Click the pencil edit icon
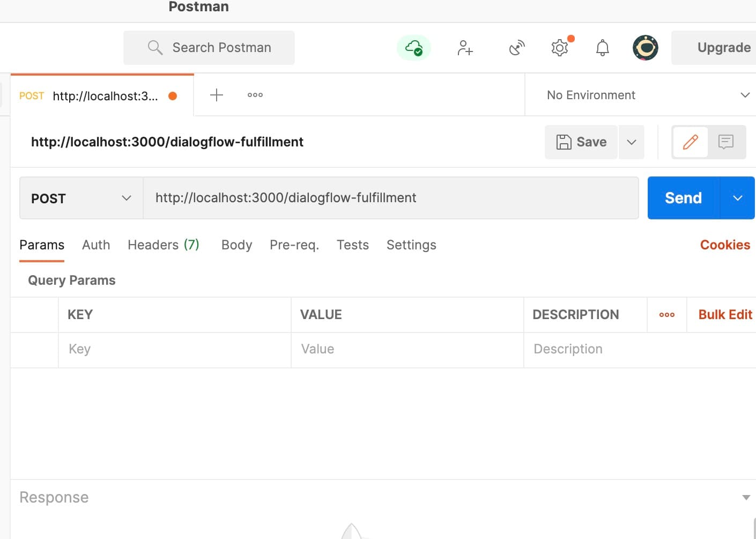Viewport: 756px width, 539px height. click(x=691, y=142)
